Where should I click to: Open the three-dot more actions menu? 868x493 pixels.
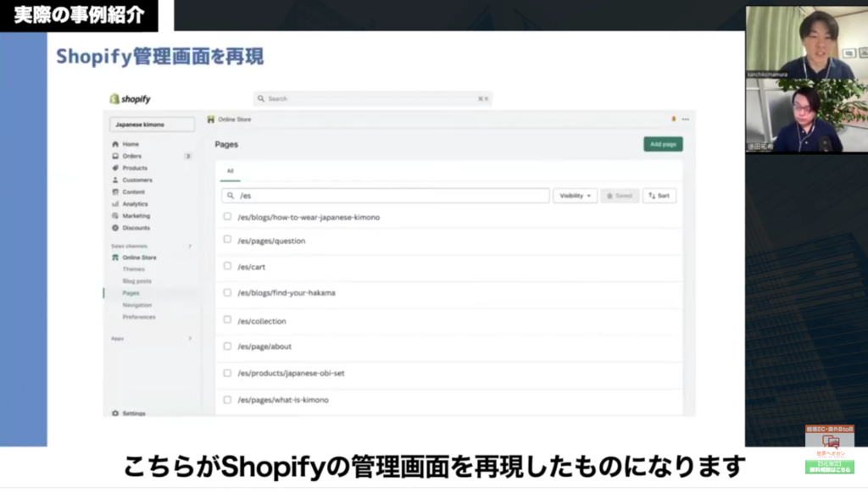685,119
